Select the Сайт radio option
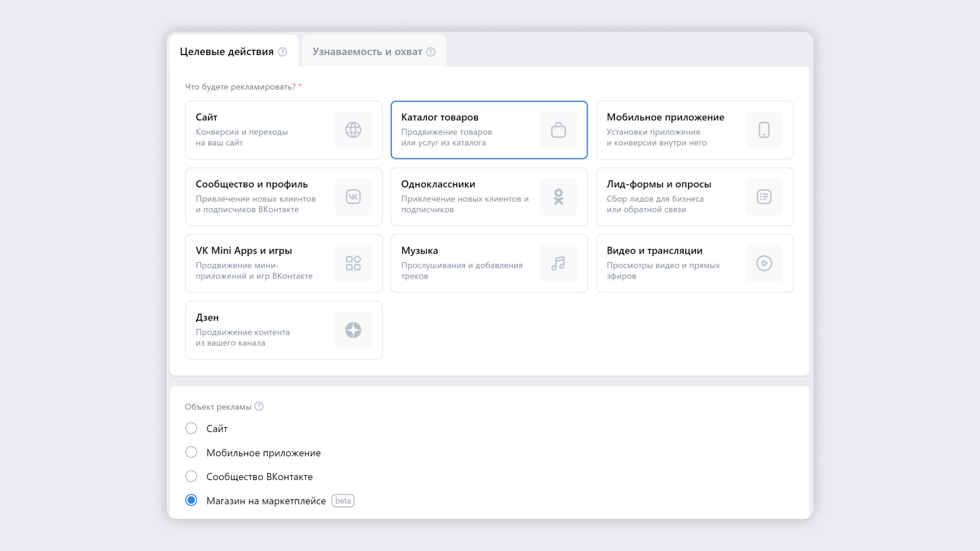This screenshot has width=980, height=551. [x=191, y=428]
